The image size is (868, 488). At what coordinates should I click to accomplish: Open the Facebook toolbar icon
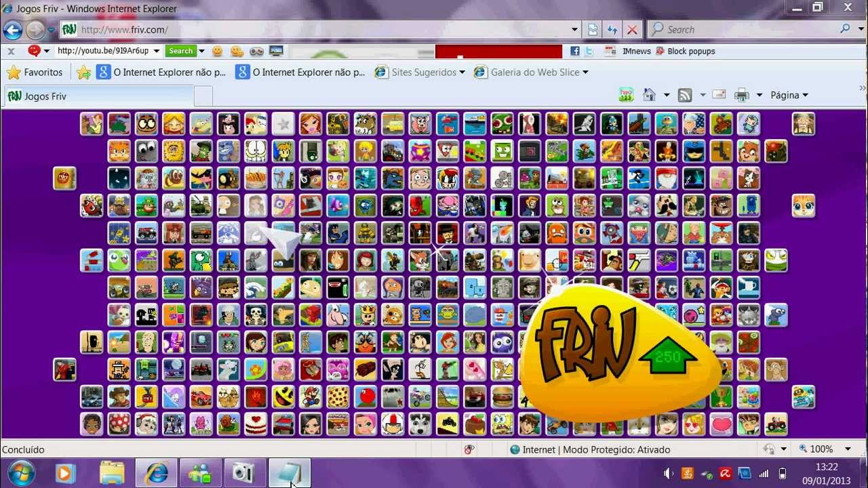(x=574, y=51)
